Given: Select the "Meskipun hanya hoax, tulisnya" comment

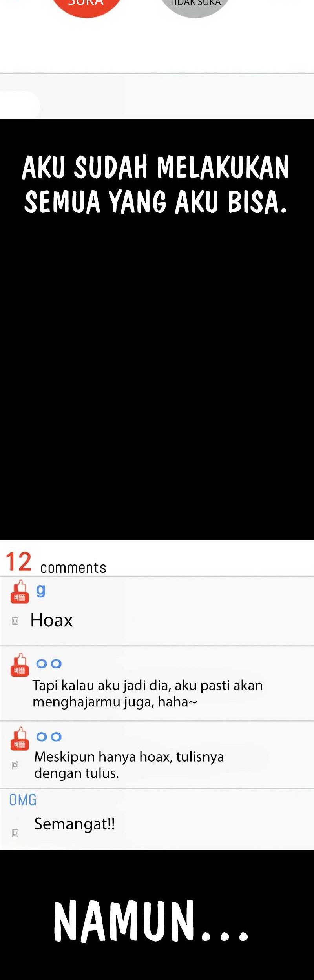Looking at the screenshot, I should [129, 765].
